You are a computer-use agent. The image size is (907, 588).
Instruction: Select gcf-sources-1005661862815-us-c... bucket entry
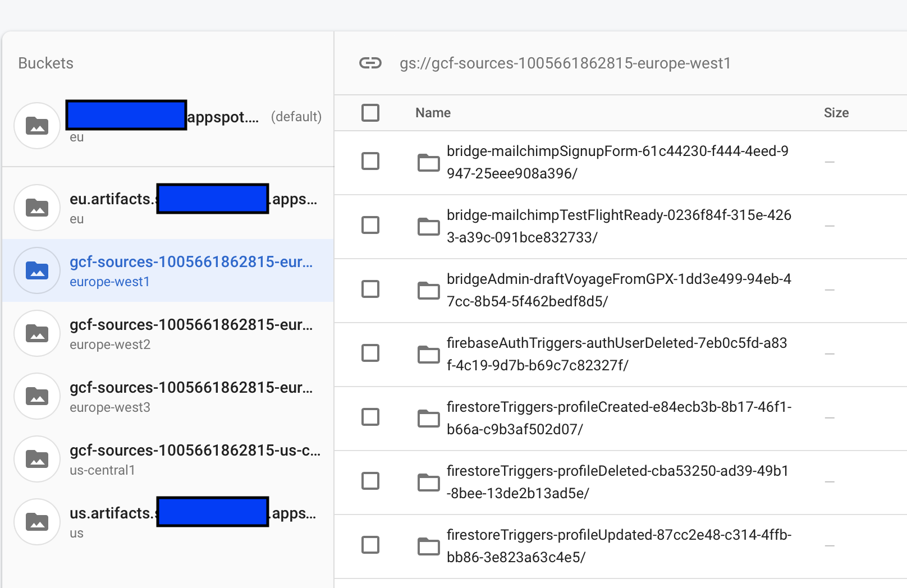[168, 459]
